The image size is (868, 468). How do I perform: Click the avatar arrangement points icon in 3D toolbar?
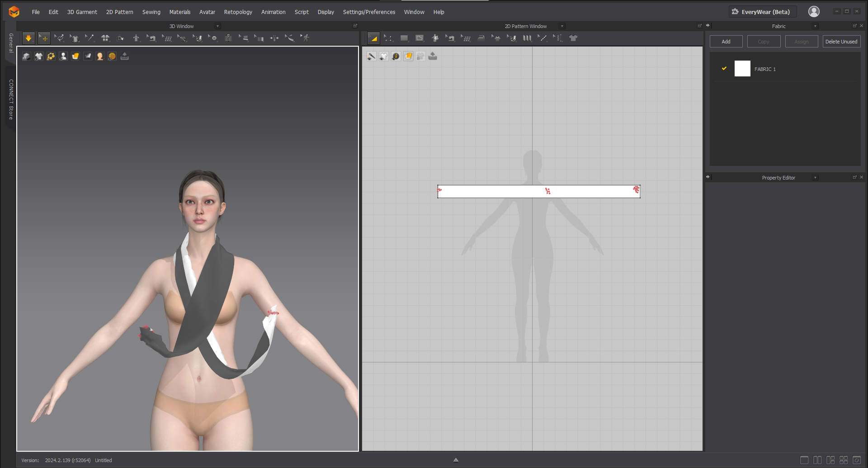click(136, 38)
